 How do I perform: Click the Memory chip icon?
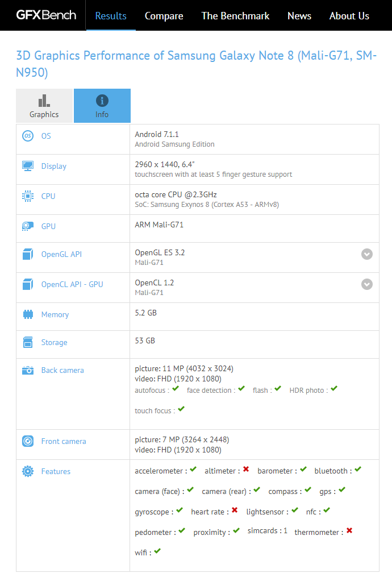[x=28, y=314]
